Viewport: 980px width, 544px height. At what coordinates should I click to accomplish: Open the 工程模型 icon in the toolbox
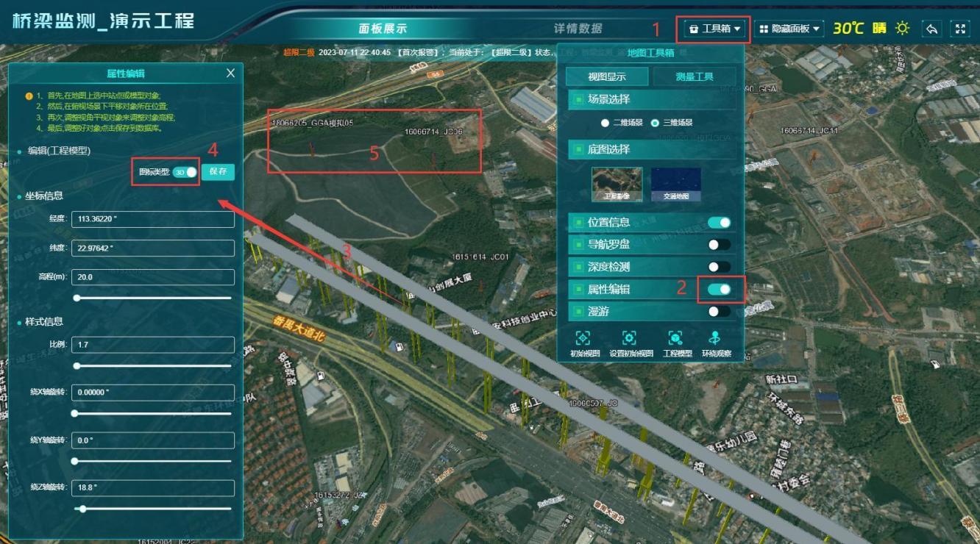pyautogui.click(x=675, y=338)
